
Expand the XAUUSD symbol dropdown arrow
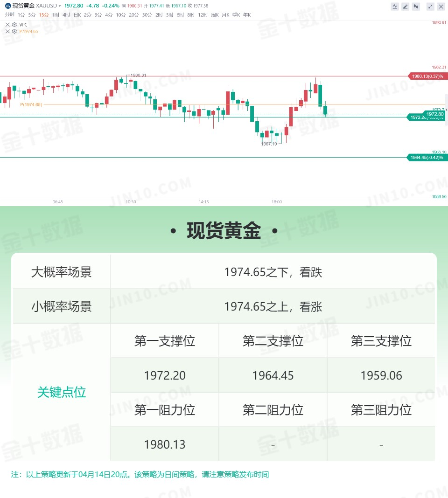click(x=59, y=6)
